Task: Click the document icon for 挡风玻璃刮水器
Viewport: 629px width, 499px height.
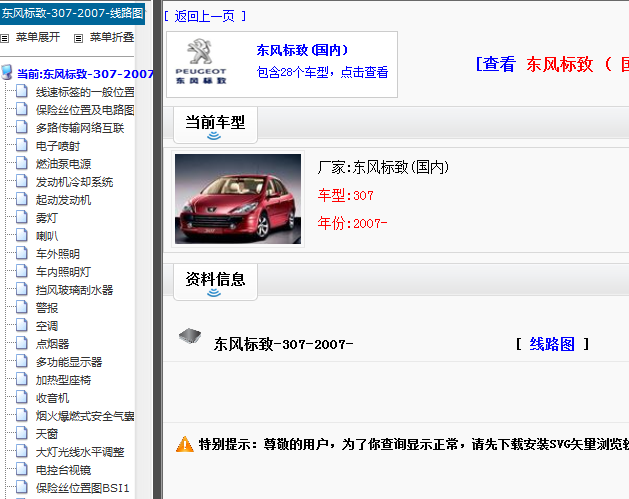Action: pyautogui.click(x=22, y=289)
